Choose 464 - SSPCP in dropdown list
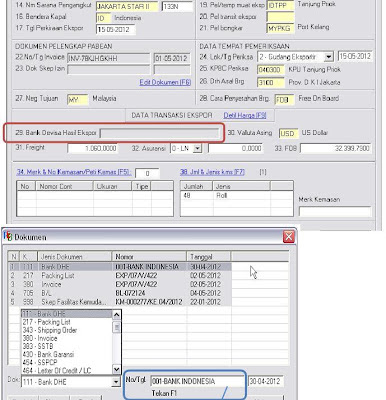This screenshot has width=386, height=400. 67,362
